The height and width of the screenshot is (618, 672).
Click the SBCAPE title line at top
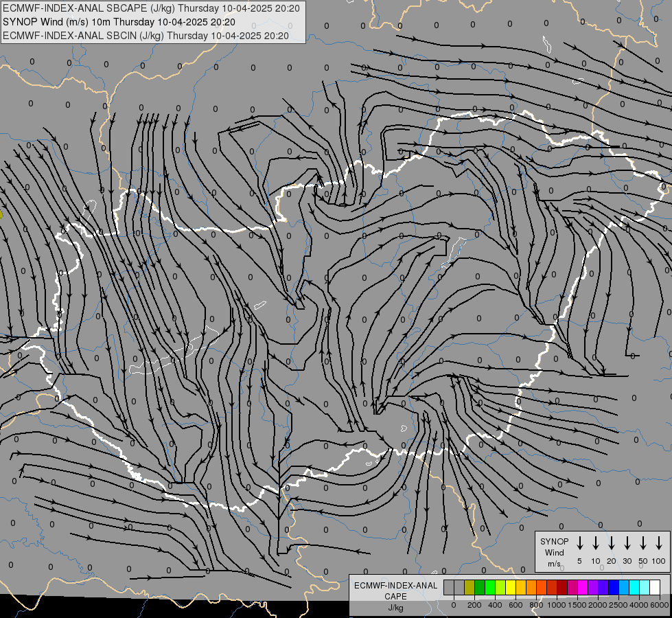click(x=151, y=8)
